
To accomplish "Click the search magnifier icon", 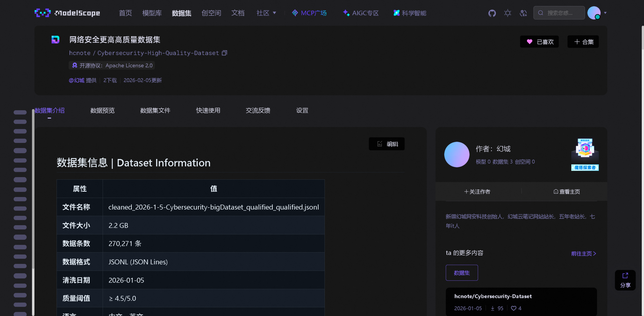I will 541,13.
